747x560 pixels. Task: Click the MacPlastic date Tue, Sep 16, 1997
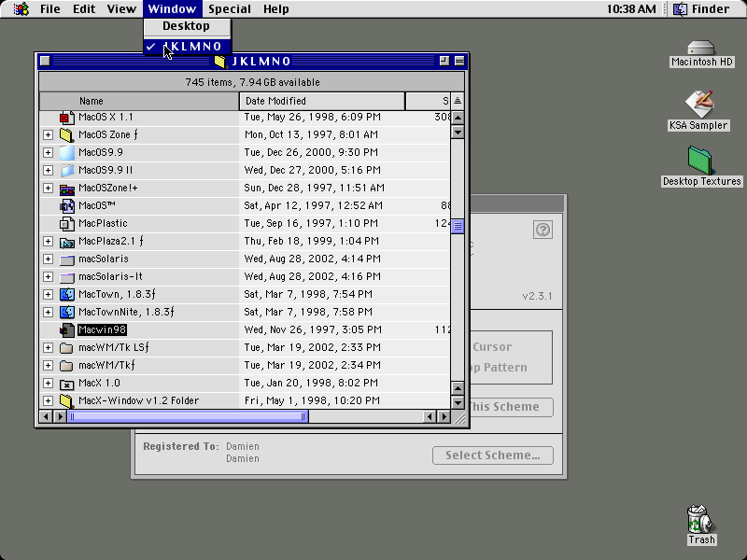click(311, 223)
